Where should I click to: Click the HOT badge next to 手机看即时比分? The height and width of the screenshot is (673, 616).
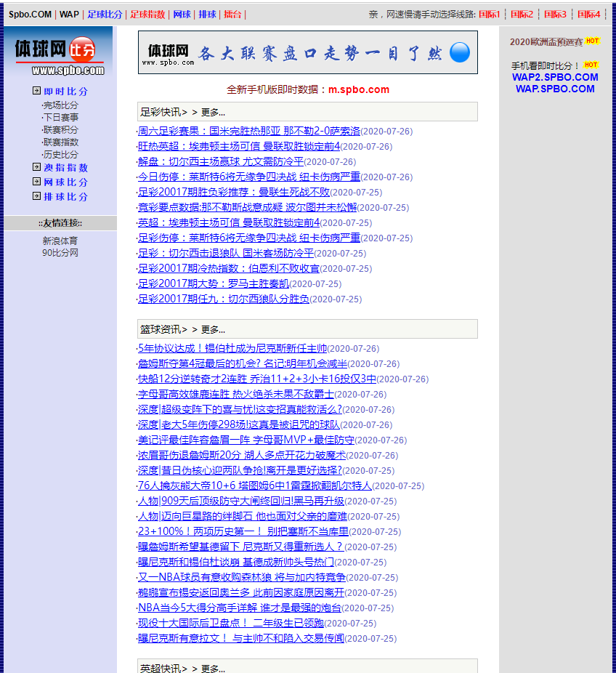[591, 65]
